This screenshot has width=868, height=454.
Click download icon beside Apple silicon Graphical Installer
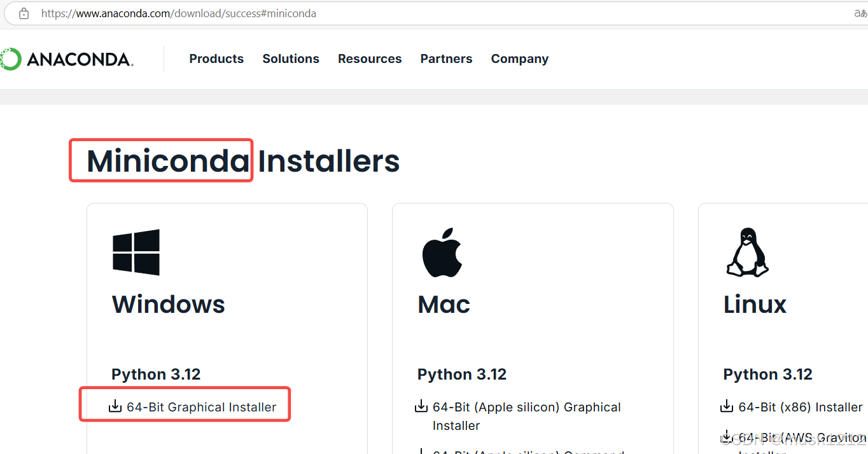click(421, 406)
